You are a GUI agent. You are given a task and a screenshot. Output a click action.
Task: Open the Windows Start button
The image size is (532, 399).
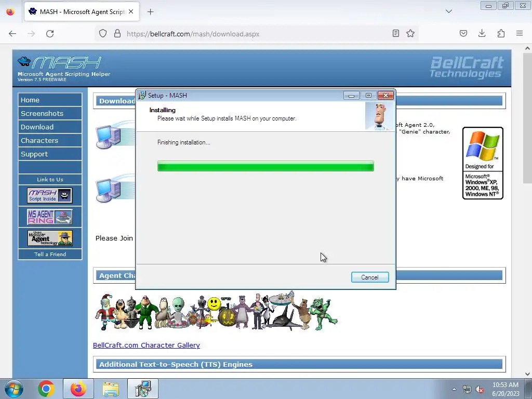14,389
